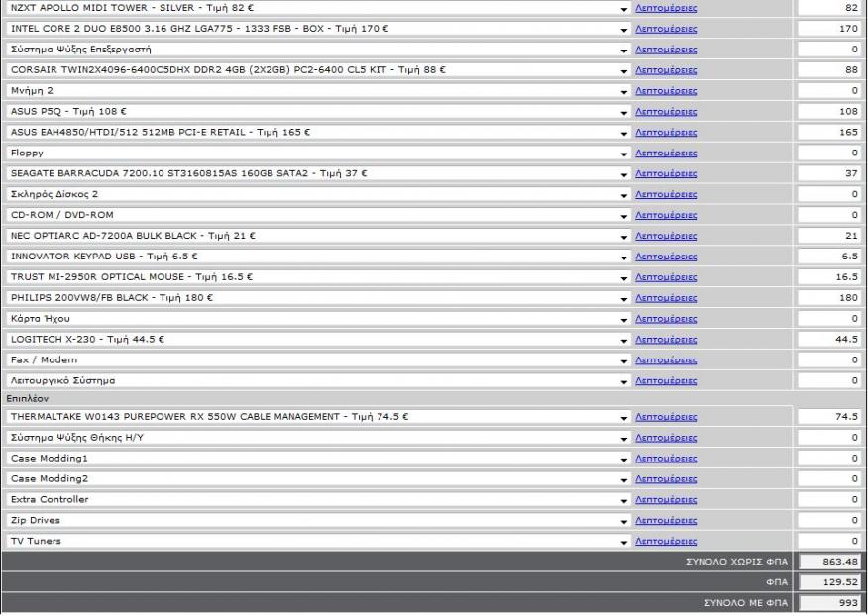Open the NZXT Apollo Midi Tower dropdown
The height and width of the screenshot is (616, 868).
tap(317, 8)
